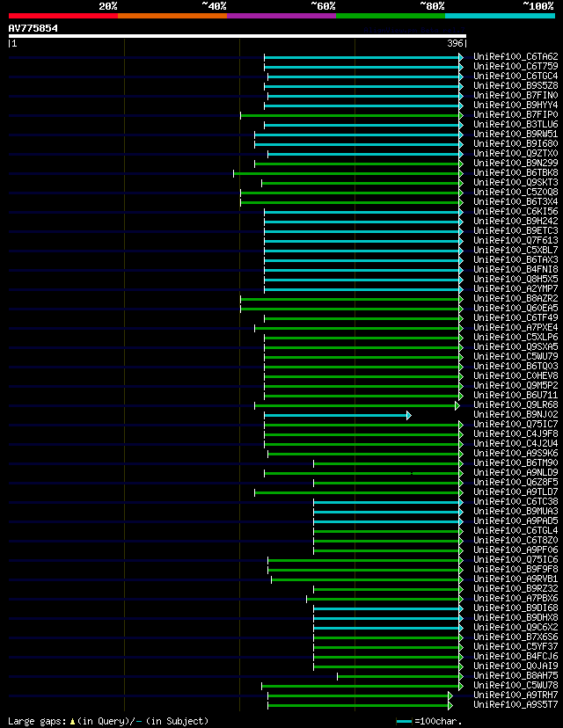The image size is (563, 728).
Task: Select the UniRef100_B9ETC3 label
Action: (515, 230)
